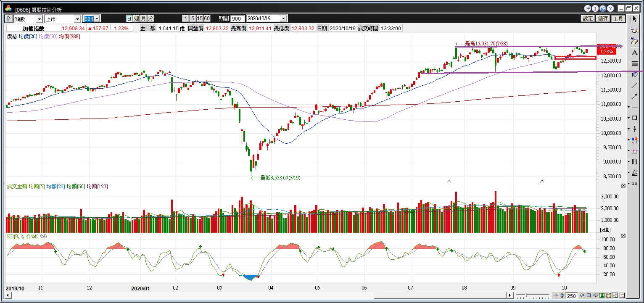Click the 均價[20] moving average label
The image size is (644, 303).
(28, 37)
